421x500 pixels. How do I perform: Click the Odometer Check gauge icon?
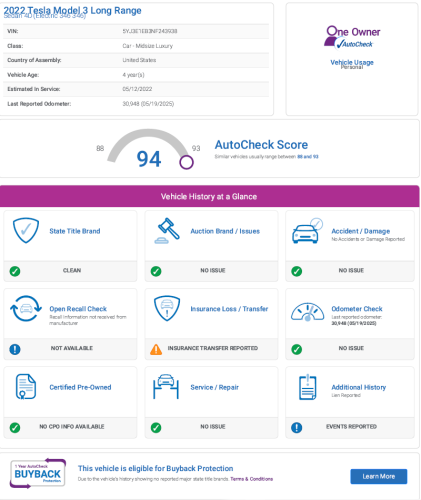click(x=307, y=312)
